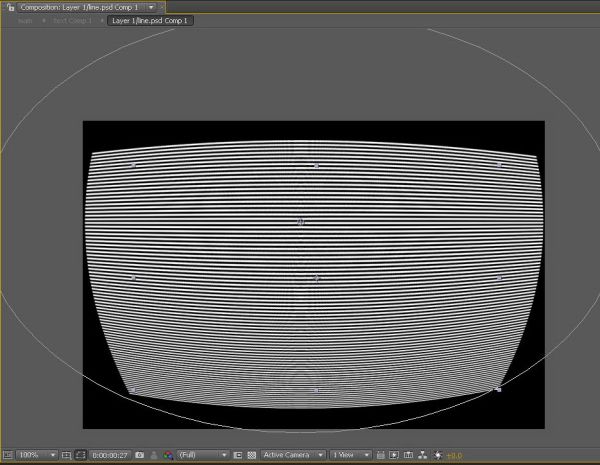Select the bottom-center layer transform handle

point(316,390)
